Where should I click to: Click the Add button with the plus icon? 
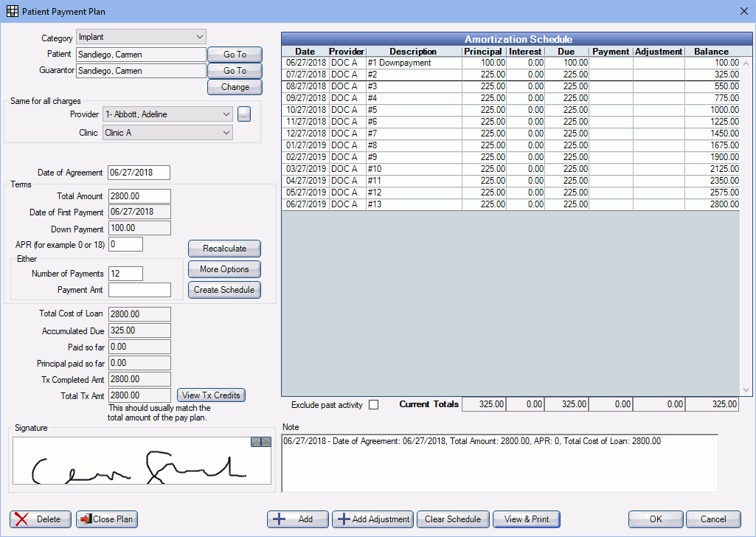(298, 519)
